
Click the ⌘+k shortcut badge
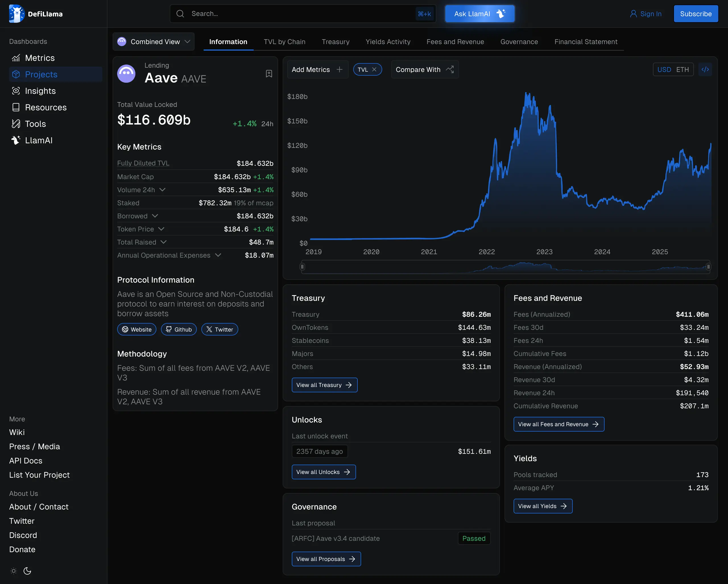[x=424, y=14]
